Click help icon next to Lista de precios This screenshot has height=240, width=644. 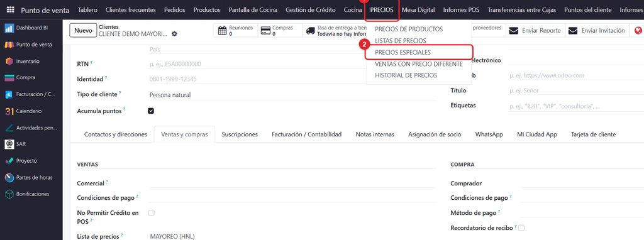pos(122,236)
